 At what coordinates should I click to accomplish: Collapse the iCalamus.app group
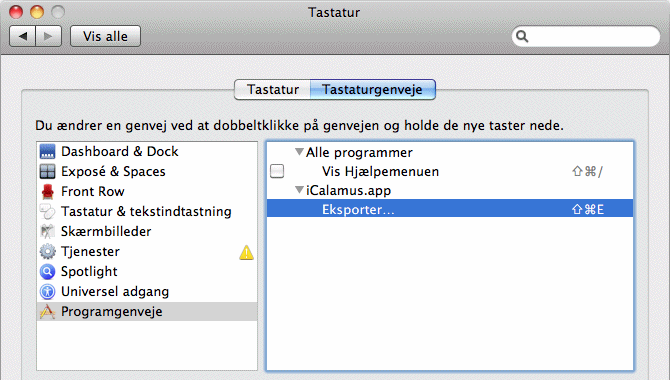coord(300,190)
